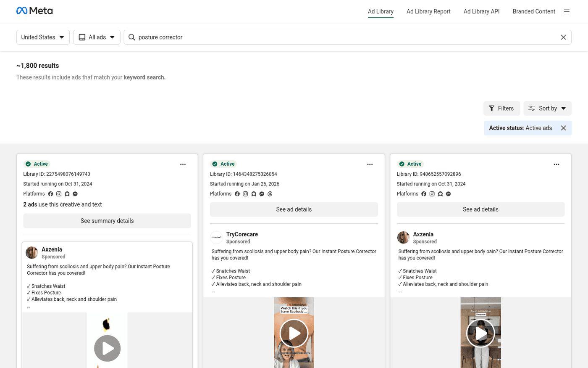
Task: Open options menu for ad 1464348275326054
Action: pos(370,164)
